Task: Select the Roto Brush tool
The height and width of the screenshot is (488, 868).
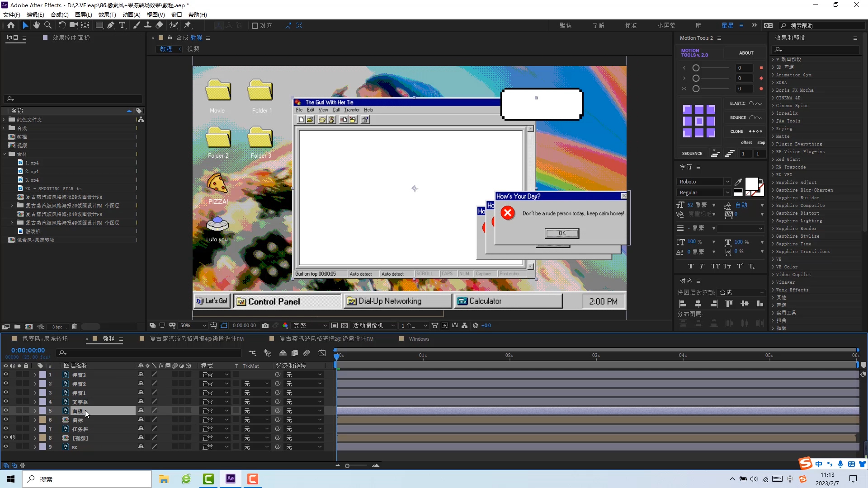Action: pyautogui.click(x=174, y=25)
